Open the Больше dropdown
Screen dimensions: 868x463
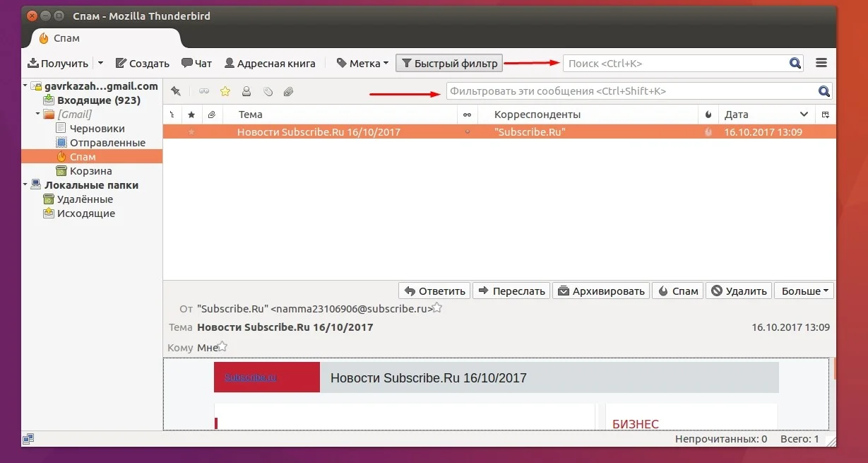804,291
